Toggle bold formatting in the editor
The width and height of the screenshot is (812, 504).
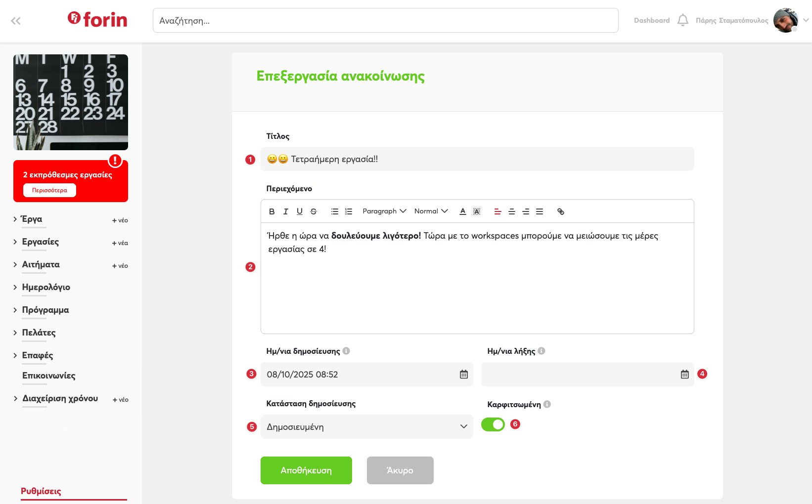271,211
